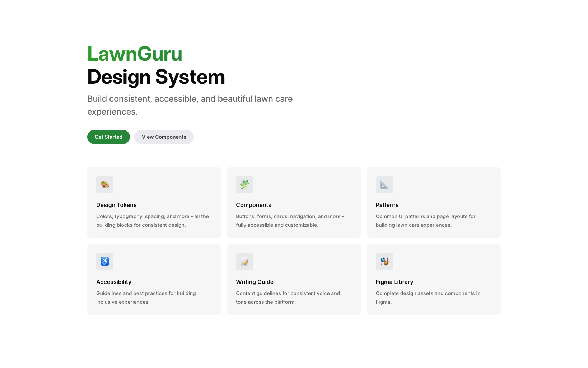Click the memo Writing Guide icon

(x=244, y=262)
